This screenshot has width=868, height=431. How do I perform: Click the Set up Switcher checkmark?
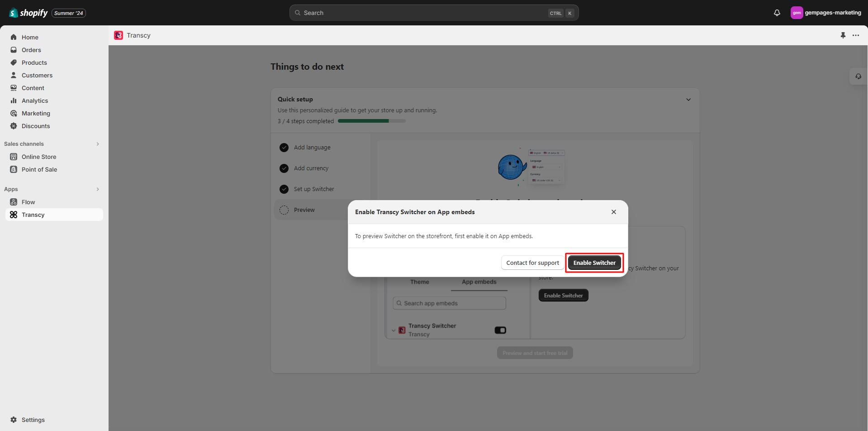pos(284,189)
